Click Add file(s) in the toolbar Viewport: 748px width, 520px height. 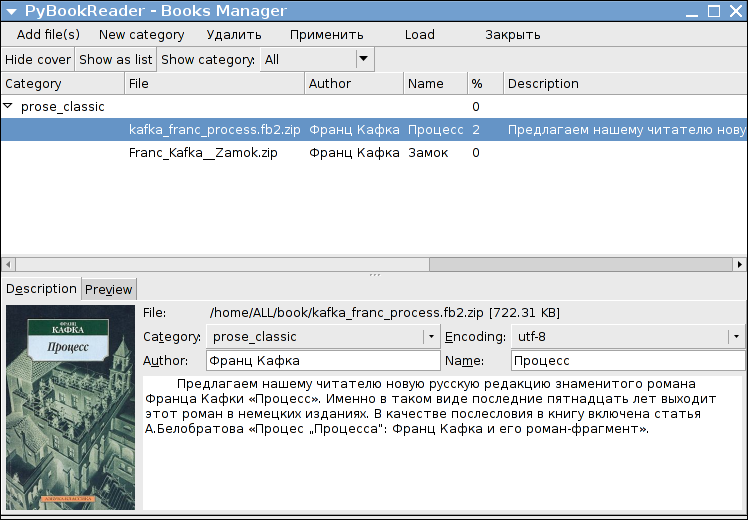[x=48, y=35]
